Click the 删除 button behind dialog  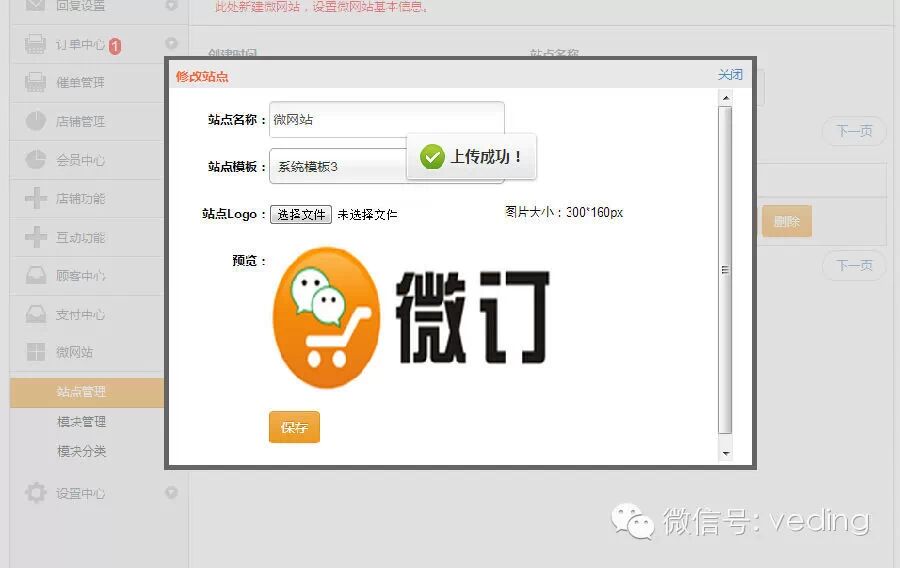pyautogui.click(x=786, y=221)
